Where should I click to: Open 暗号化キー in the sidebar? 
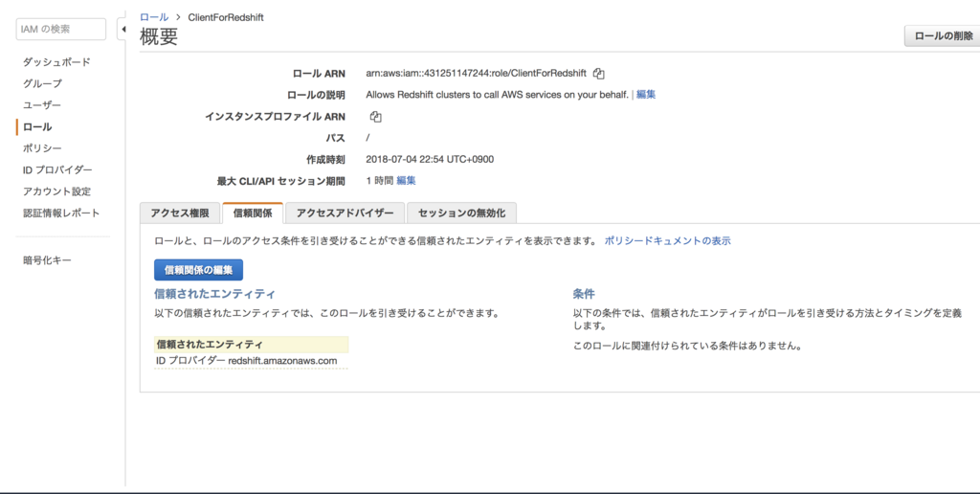click(x=48, y=260)
